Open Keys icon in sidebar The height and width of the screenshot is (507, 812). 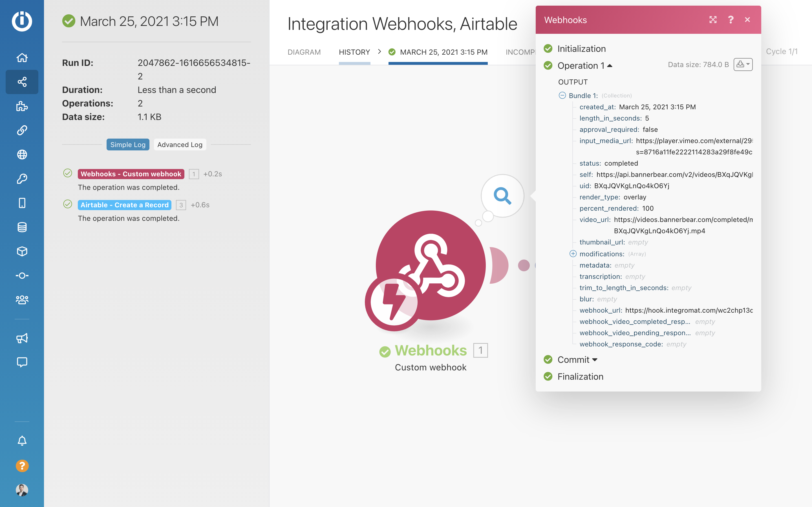tap(22, 178)
